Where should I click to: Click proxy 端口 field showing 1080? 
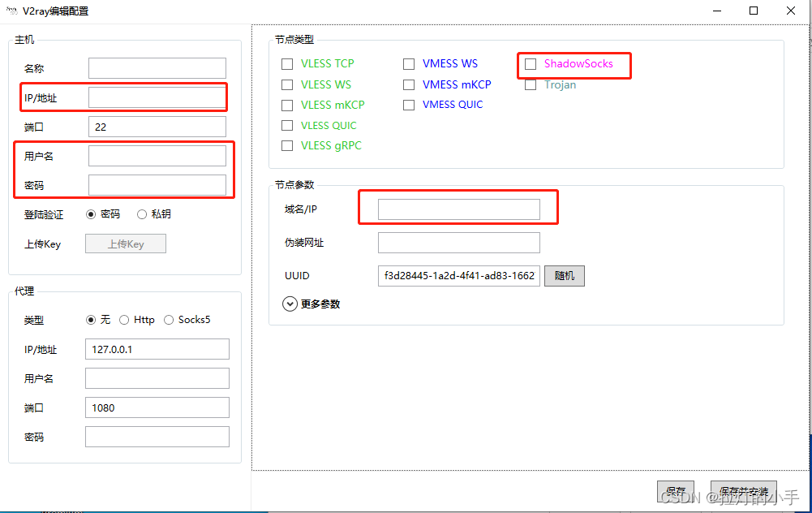(x=157, y=407)
